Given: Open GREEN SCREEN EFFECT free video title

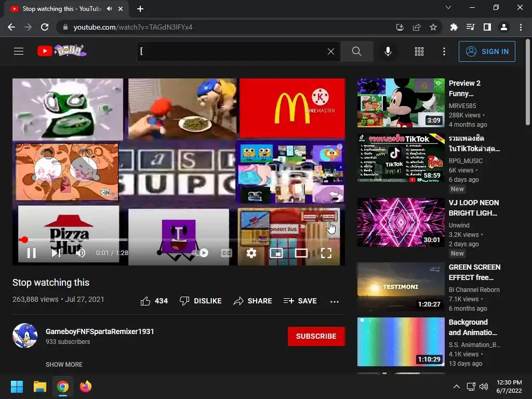Looking at the screenshot, I should (474, 272).
